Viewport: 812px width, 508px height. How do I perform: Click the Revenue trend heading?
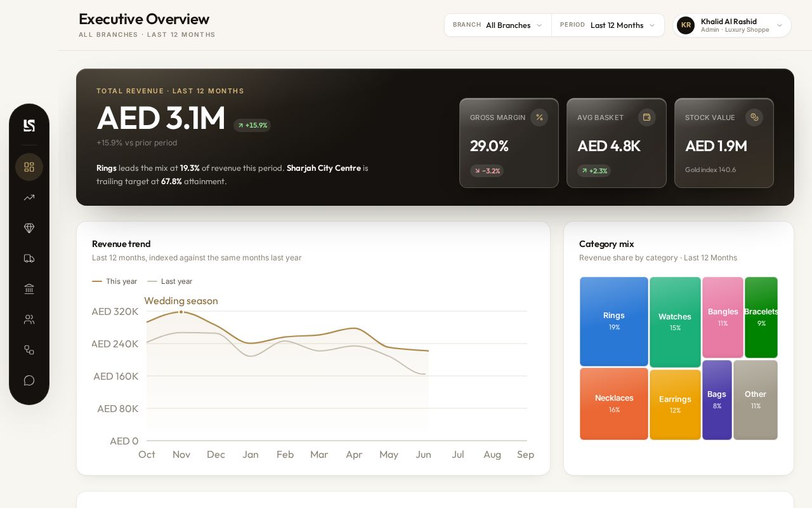121,244
